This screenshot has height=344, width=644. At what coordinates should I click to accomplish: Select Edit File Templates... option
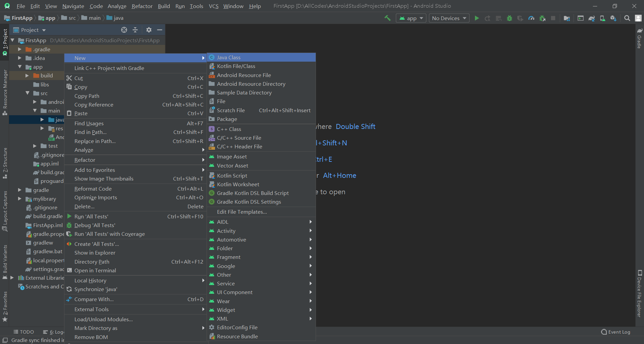pos(261,212)
